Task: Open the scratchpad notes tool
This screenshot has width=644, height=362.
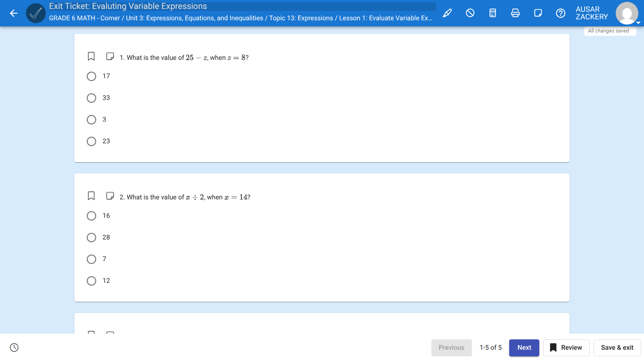Action: click(x=537, y=13)
